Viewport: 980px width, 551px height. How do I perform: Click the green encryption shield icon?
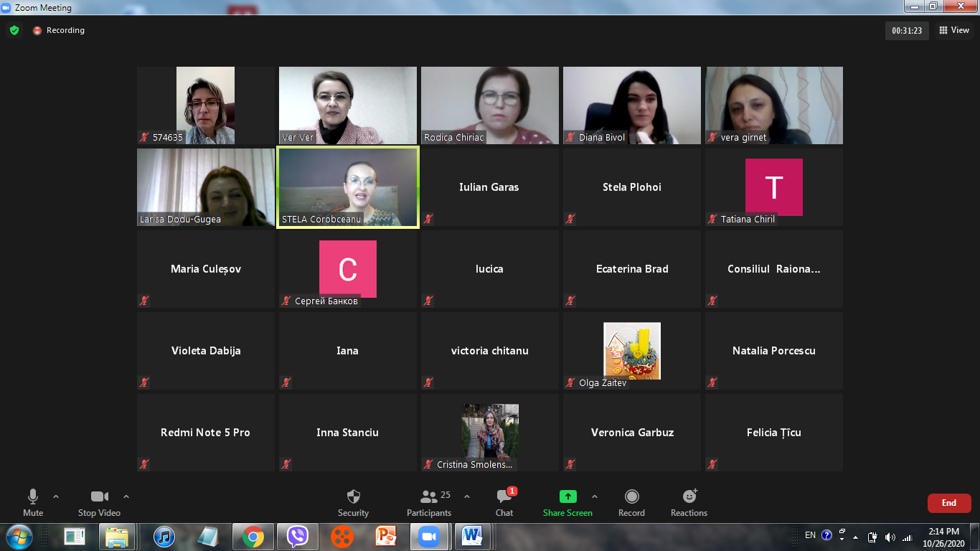[14, 30]
